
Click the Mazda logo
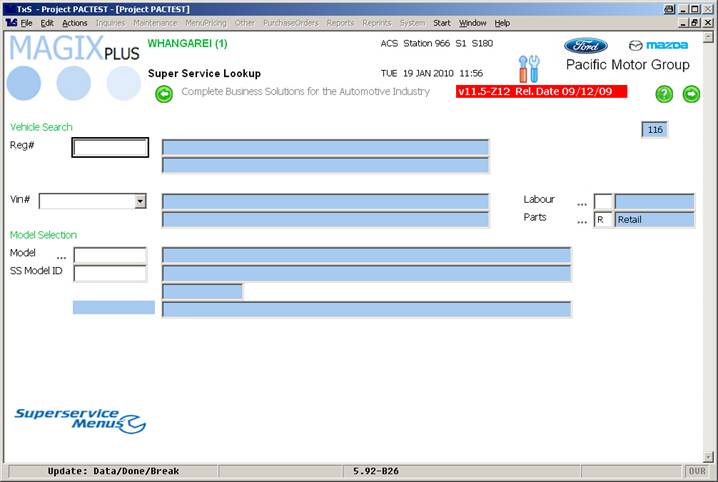click(x=658, y=46)
